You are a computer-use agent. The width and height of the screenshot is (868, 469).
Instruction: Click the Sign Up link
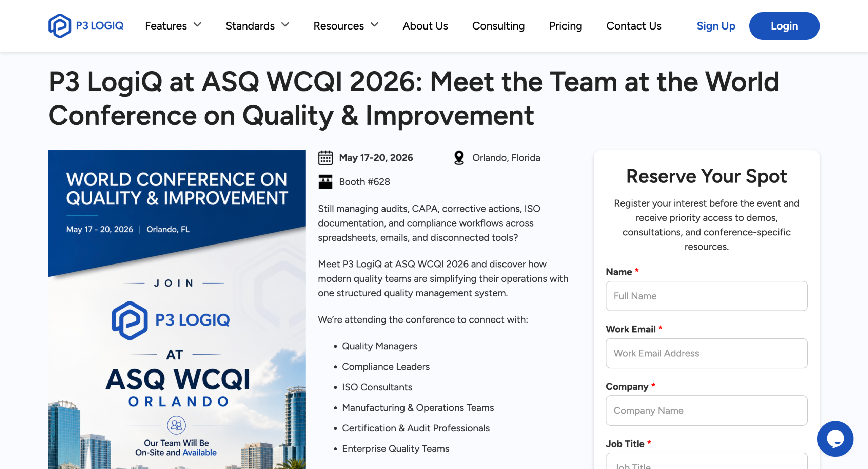coord(716,26)
